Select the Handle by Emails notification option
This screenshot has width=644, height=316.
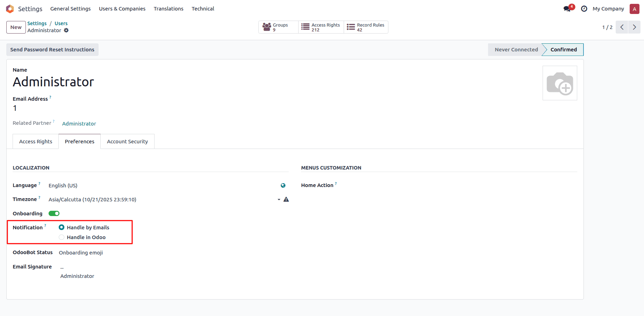62,227
